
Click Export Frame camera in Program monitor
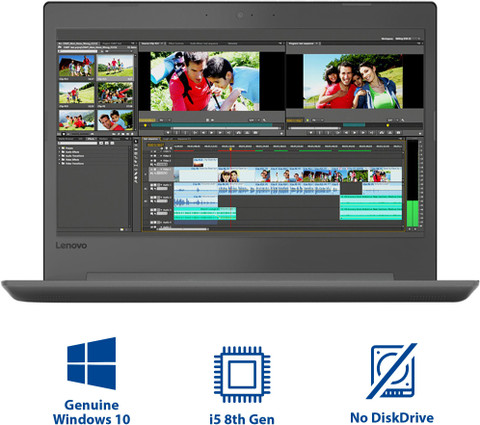tap(399, 133)
